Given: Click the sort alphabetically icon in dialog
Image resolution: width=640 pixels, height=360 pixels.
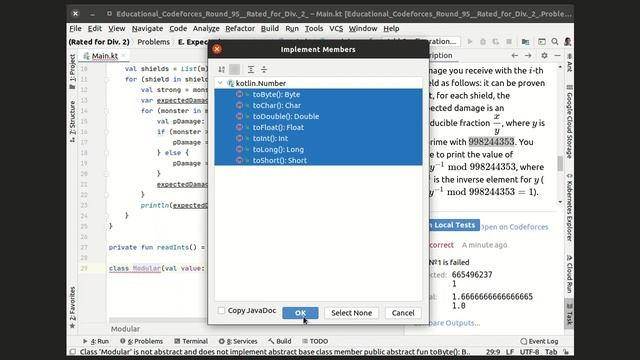Looking at the screenshot, I should pyautogui.click(x=222, y=69).
